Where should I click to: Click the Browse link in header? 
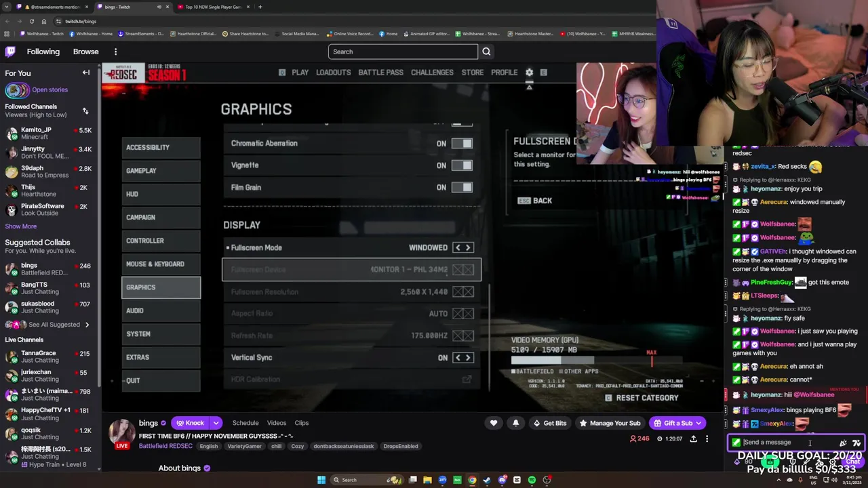click(x=86, y=52)
